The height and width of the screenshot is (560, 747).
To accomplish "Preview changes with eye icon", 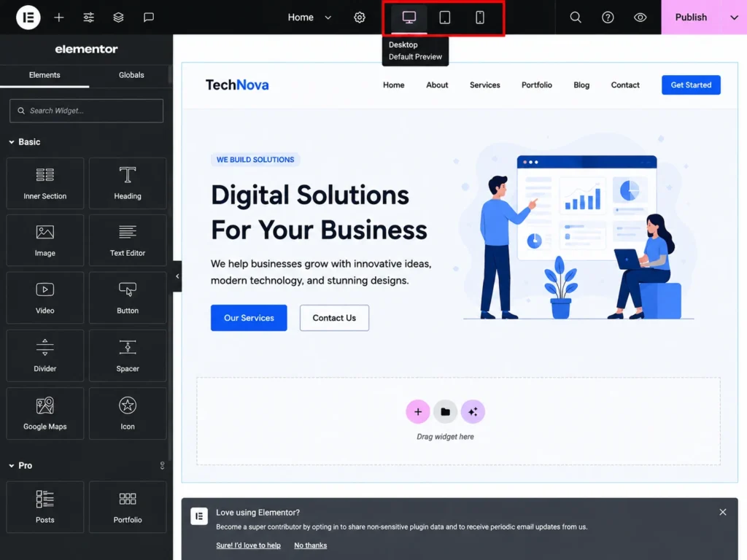I will tap(640, 17).
